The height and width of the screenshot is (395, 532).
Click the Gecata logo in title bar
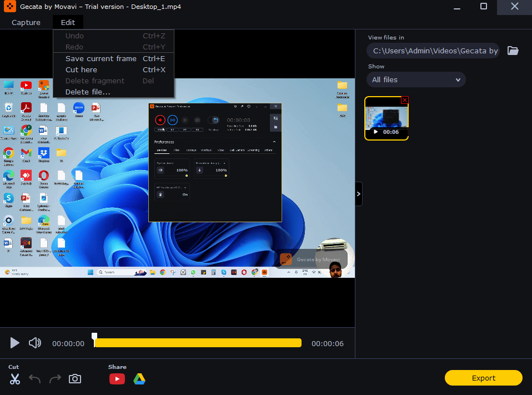[x=10, y=7]
